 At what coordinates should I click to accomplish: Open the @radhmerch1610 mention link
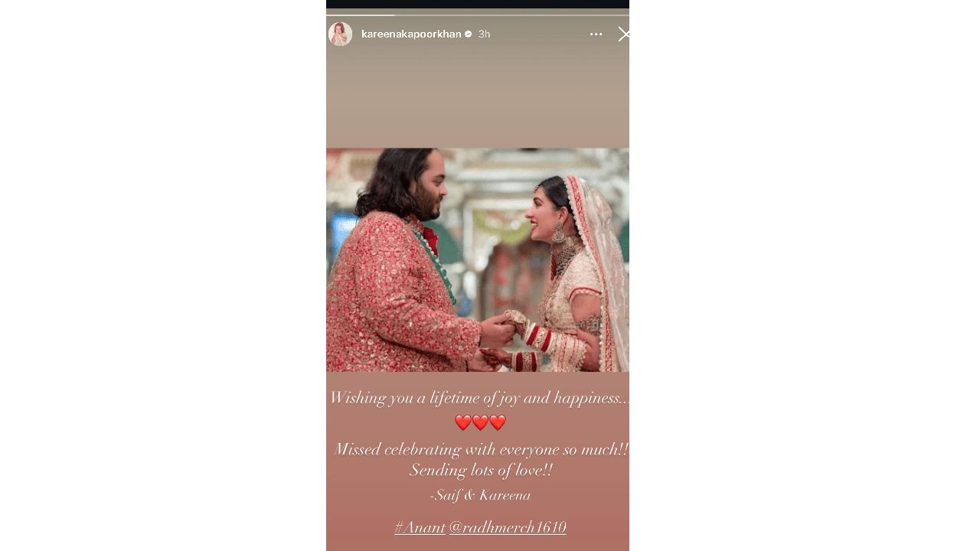(x=508, y=527)
